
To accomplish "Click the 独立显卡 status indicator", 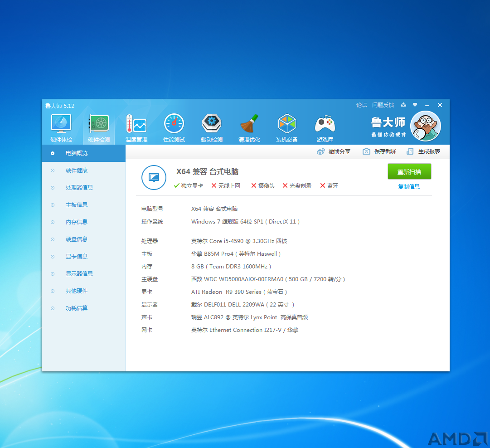I will (x=189, y=186).
